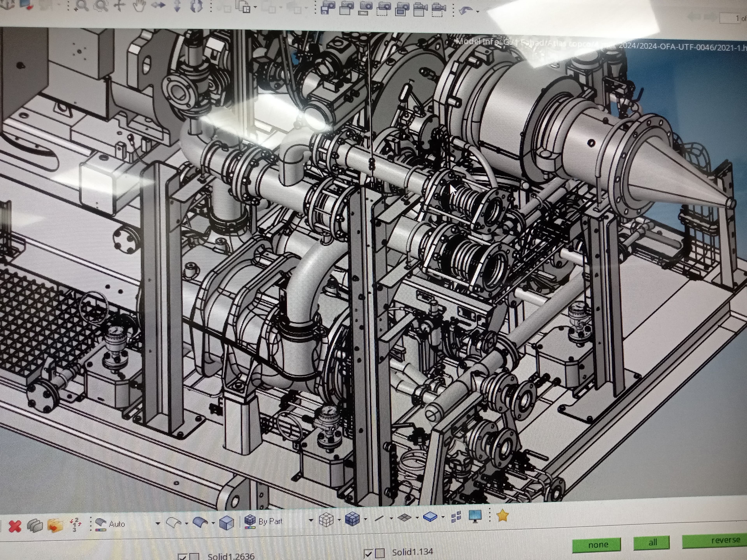
Task: Open the solid cube dropdown arrow
Action: tap(365, 519)
